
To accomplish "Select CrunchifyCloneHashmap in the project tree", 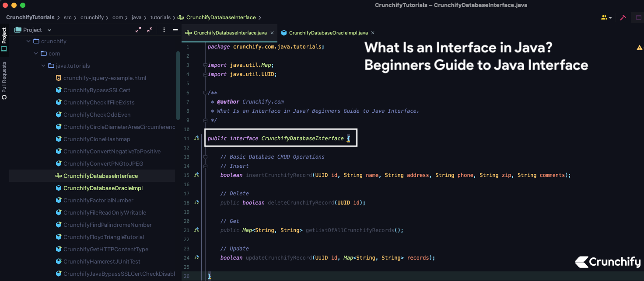I will (97, 139).
